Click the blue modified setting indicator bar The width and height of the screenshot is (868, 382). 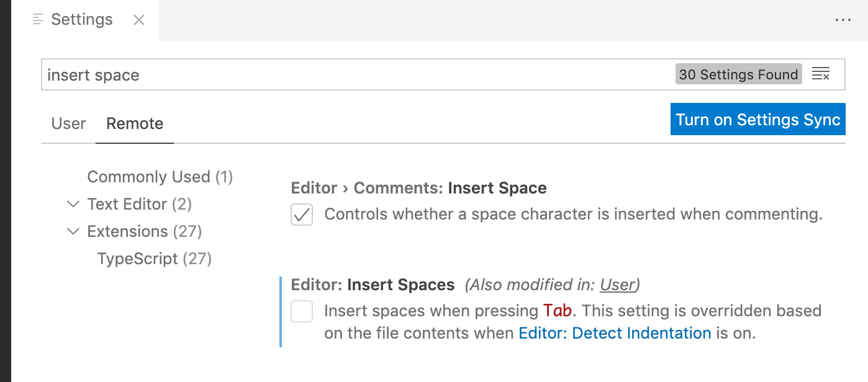pyautogui.click(x=281, y=310)
